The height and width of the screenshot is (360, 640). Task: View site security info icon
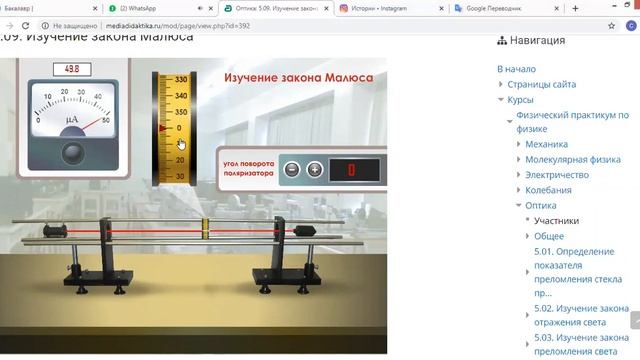click(x=45, y=26)
